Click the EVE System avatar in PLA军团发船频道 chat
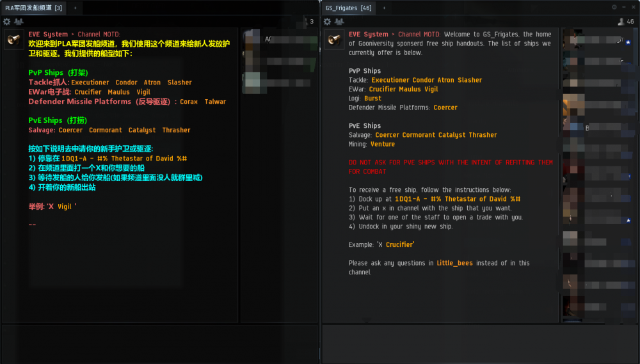 (x=13, y=40)
